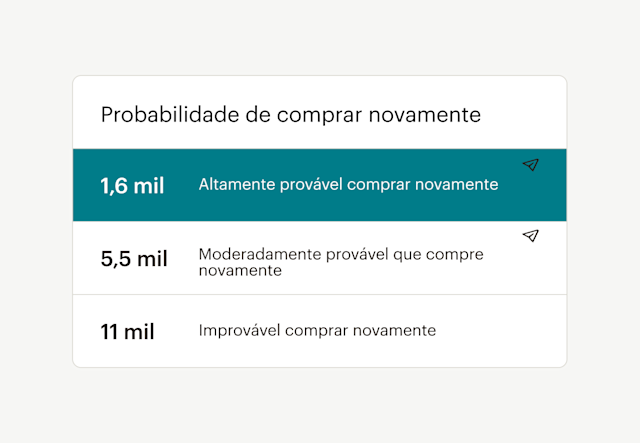
Task: Open "Improvável comprar novamente" segment label
Action: click(317, 330)
